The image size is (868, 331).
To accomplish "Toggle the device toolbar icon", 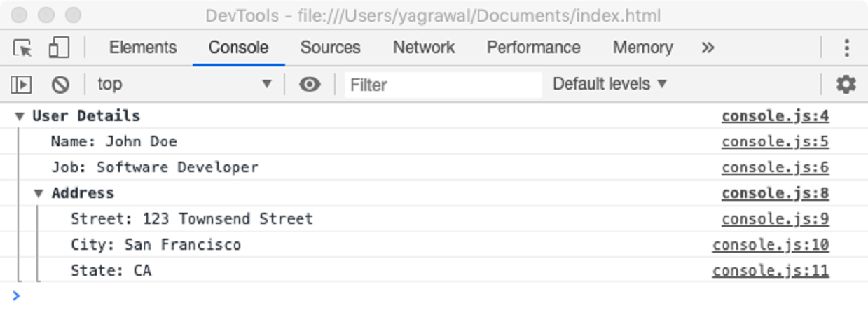I will [58, 48].
